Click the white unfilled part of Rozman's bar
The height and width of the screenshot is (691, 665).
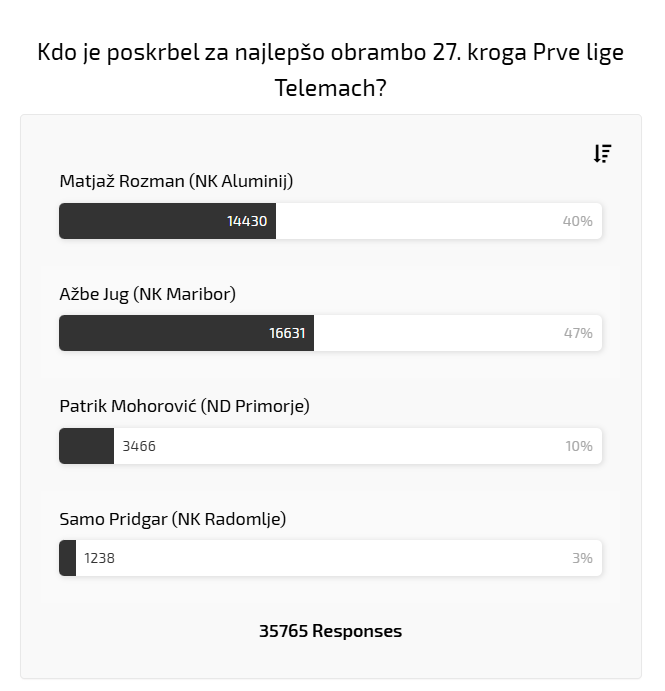(x=420, y=221)
